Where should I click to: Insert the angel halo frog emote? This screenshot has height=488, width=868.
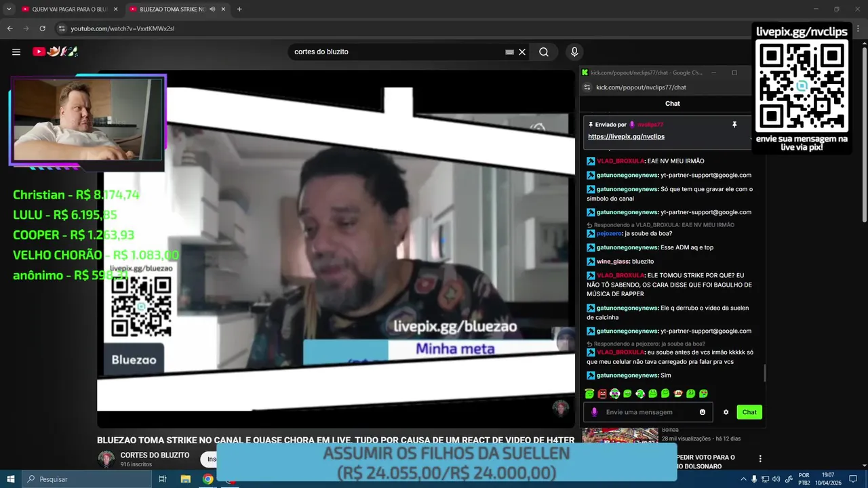pyautogui.click(x=589, y=394)
